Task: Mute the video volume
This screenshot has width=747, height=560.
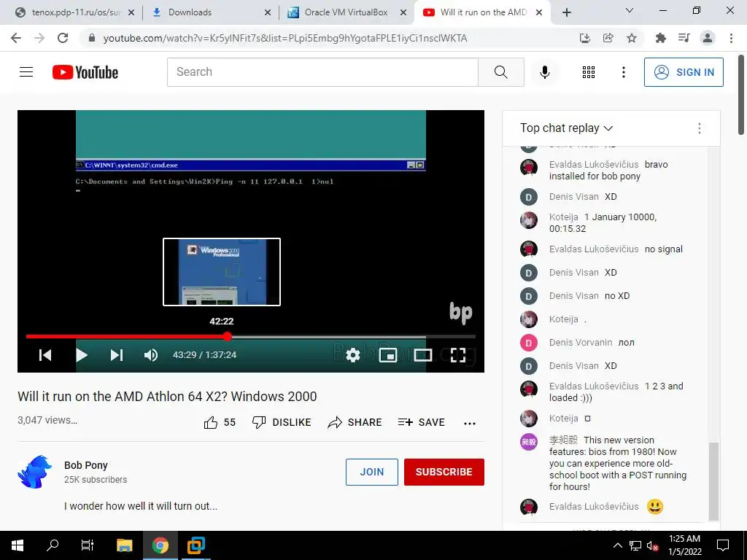Action: [x=150, y=355]
